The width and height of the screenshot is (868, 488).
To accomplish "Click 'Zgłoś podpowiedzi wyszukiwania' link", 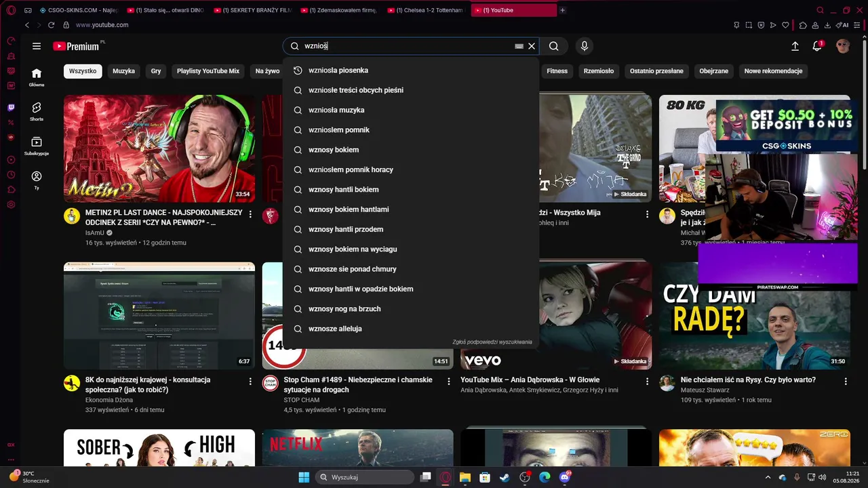I will tap(492, 342).
